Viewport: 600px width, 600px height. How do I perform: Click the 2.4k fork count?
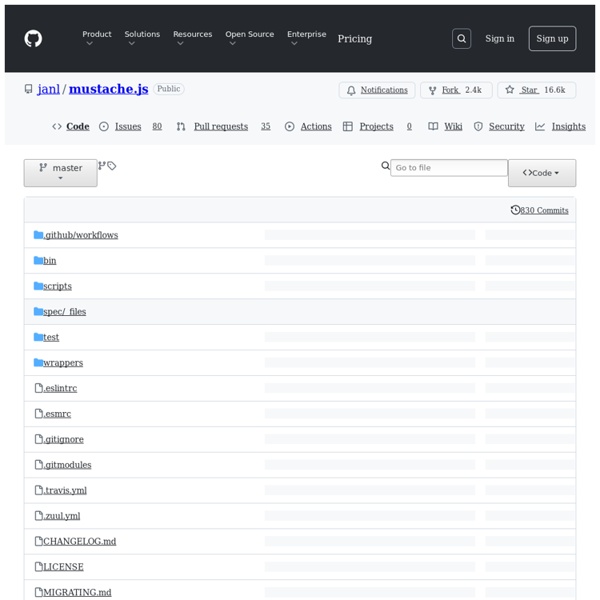click(473, 90)
